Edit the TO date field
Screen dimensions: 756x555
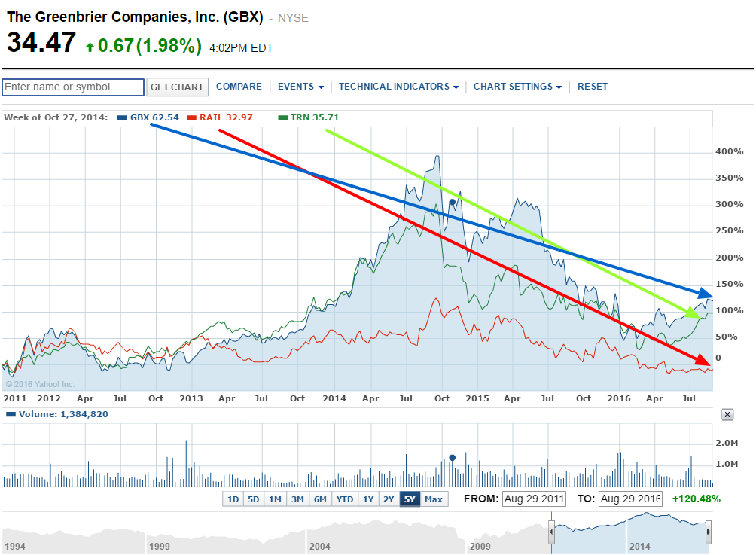coord(631,499)
